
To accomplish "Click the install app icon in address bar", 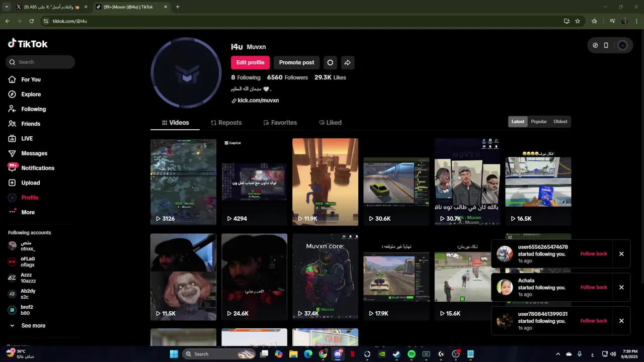I will 567,21.
